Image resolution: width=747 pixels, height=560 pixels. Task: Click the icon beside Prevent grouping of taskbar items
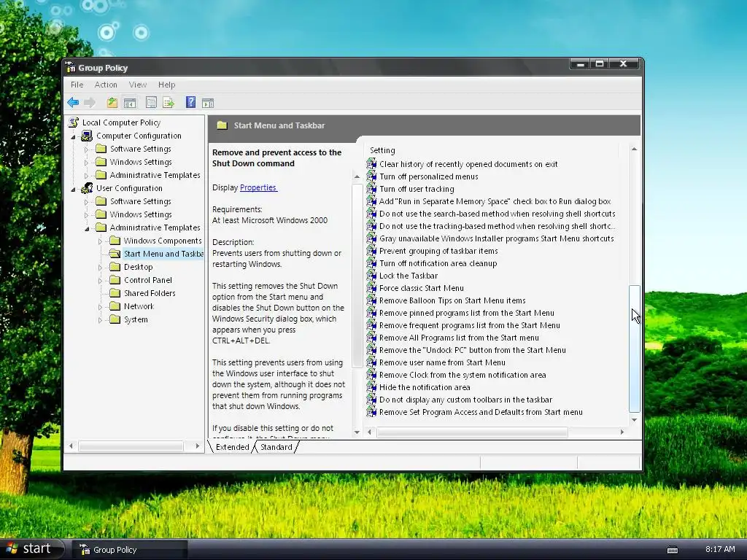pyautogui.click(x=371, y=251)
